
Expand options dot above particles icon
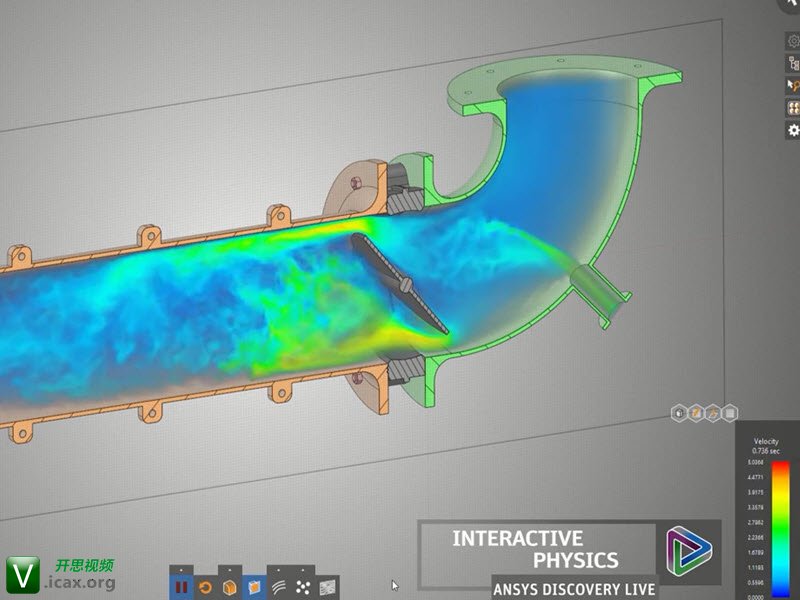303,570
